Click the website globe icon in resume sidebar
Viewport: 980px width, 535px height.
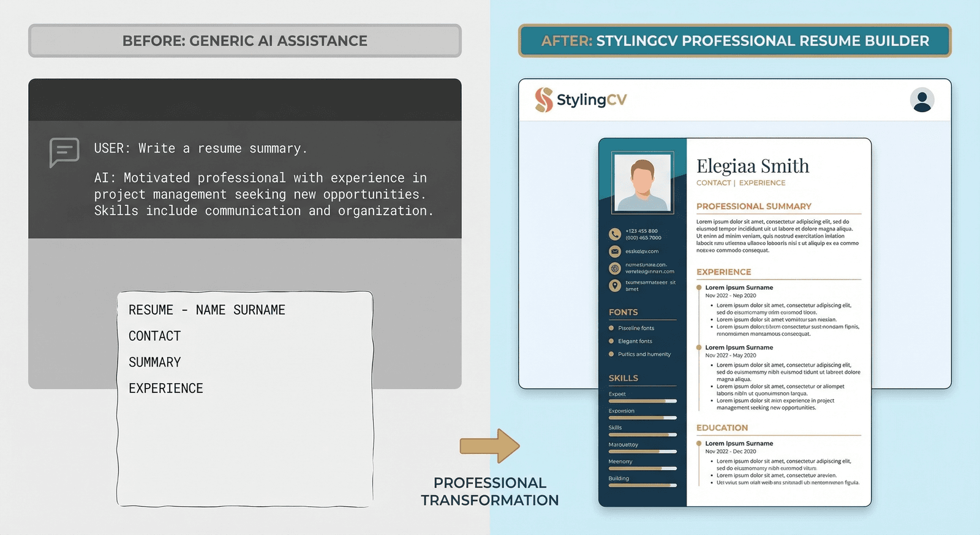(615, 268)
